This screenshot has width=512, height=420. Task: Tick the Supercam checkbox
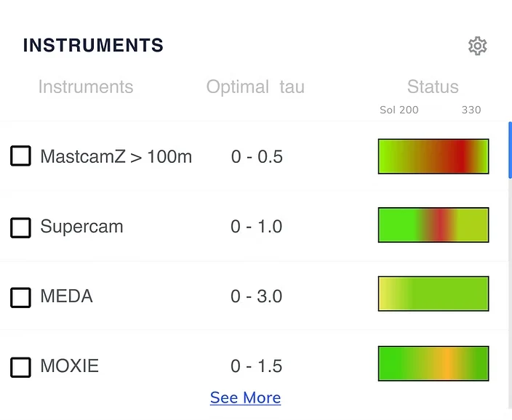click(20, 227)
